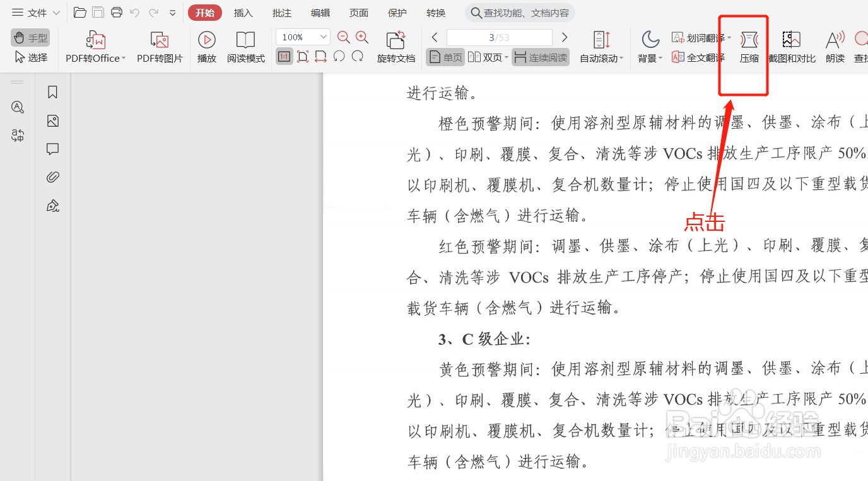The image size is (868, 481).
Task: Activate the 朗读 read-aloud feature
Action: point(834,46)
